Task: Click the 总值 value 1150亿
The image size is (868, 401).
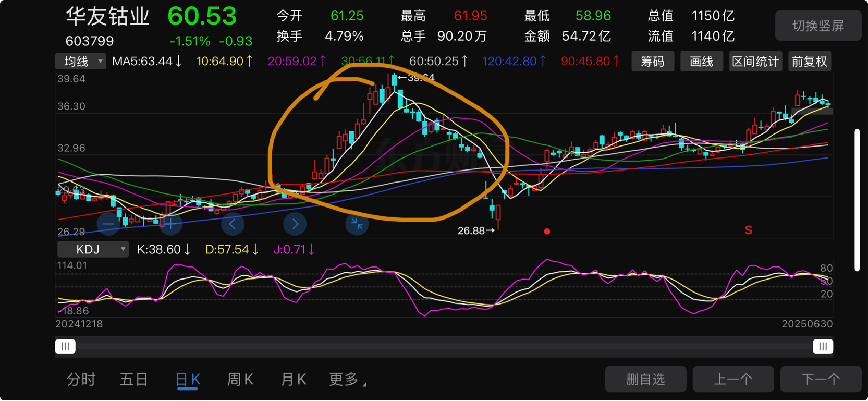Action: (713, 16)
